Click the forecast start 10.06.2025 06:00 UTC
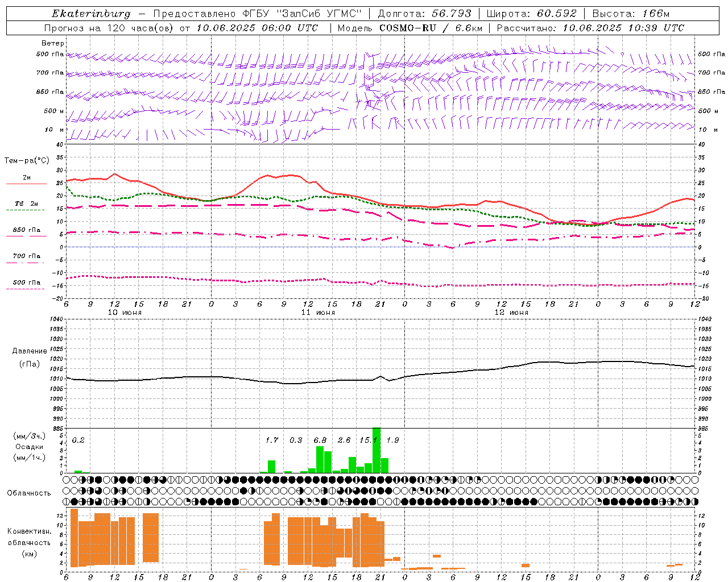This screenshot has height=582, width=728. click(258, 28)
